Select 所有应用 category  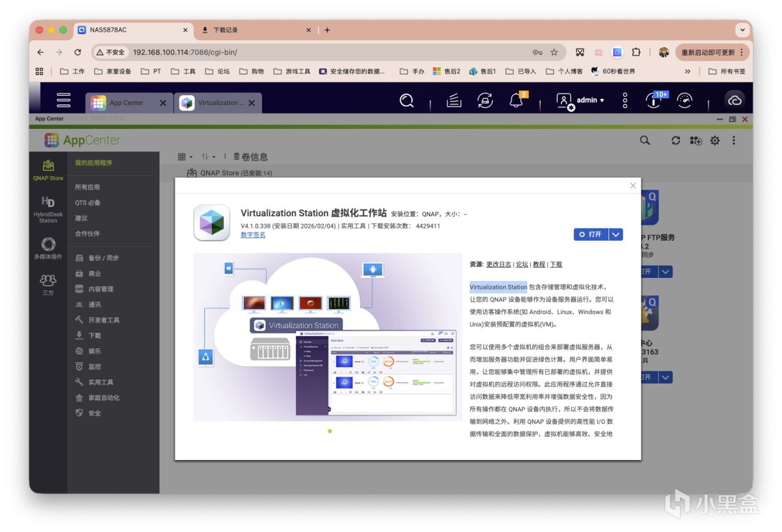87,188
